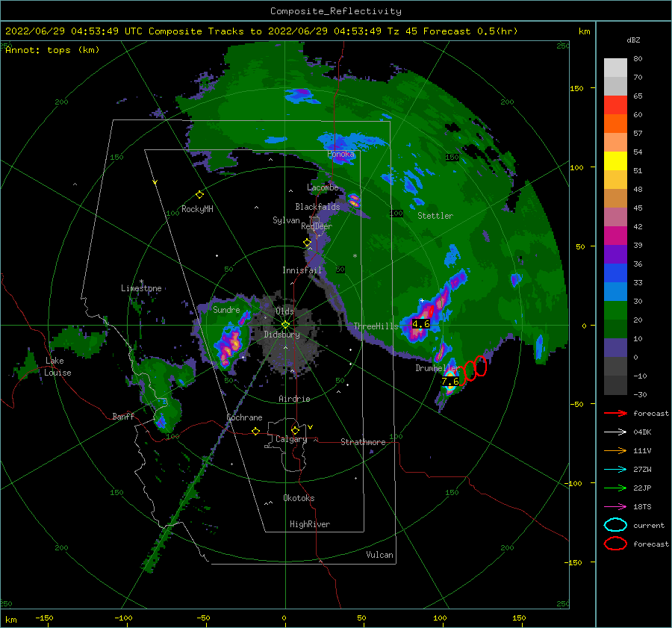
Task: Click the cyan 27ZW arrow legend icon
Action: click(615, 470)
